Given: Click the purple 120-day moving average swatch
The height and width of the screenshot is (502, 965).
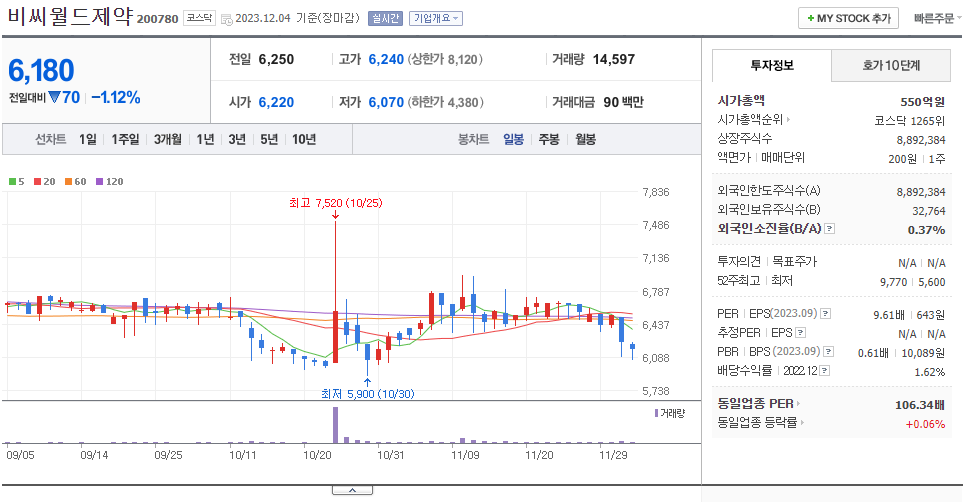Looking at the screenshot, I should (x=99, y=181).
